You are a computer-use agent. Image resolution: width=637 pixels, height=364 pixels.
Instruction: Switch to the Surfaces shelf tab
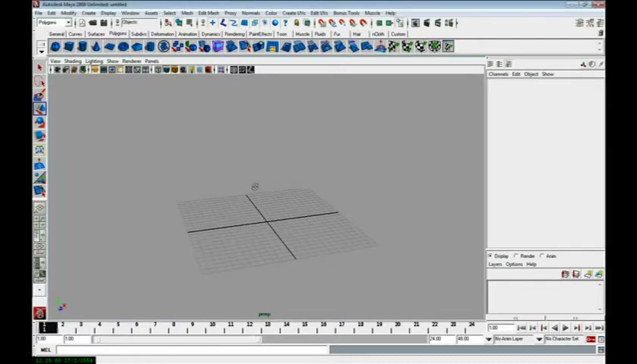(x=96, y=34)
